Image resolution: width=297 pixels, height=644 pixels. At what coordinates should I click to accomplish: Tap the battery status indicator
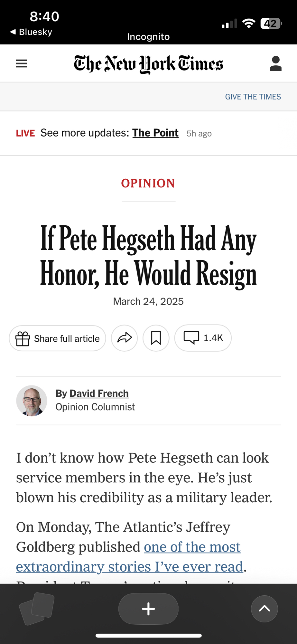pyautogui.click(x=271, y=24)
